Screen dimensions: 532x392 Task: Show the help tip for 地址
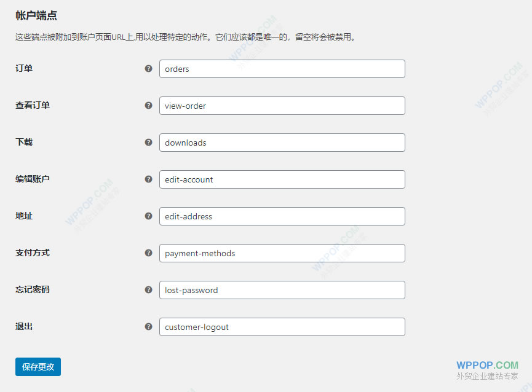click(148, 216)
